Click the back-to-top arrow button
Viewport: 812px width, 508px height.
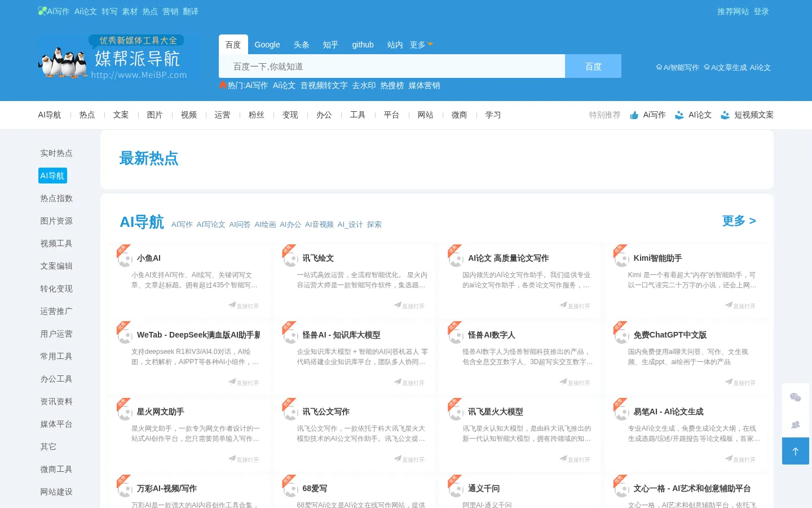(796, 451)
